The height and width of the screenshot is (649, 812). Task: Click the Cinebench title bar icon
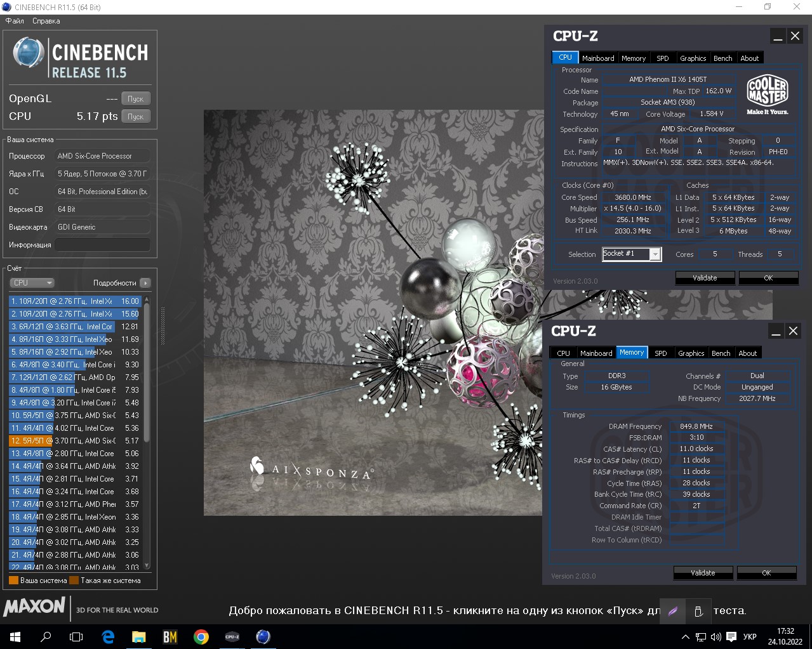click(x=7, y=7)
